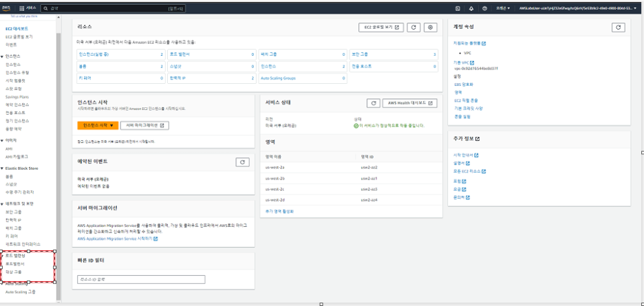644x306 pixels.
Task: Open AMI 카탈로그 in the sidebar
Action: 17,157
